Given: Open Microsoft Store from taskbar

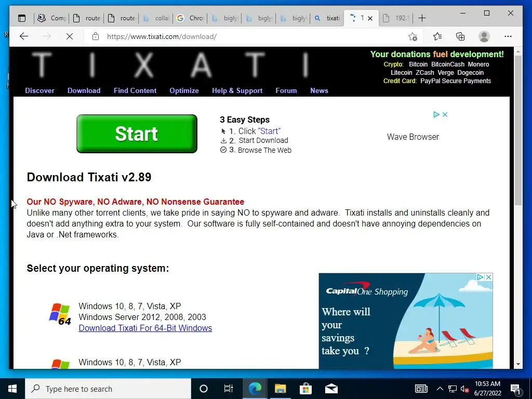Looking at the screenshot, I should pyautogui.click(x=305, y=389).
